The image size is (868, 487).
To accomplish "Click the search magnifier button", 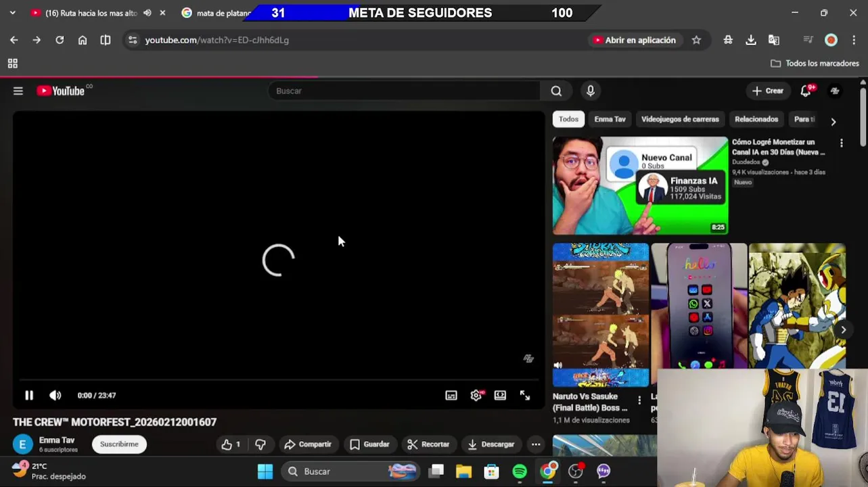I will click(556, 91).
